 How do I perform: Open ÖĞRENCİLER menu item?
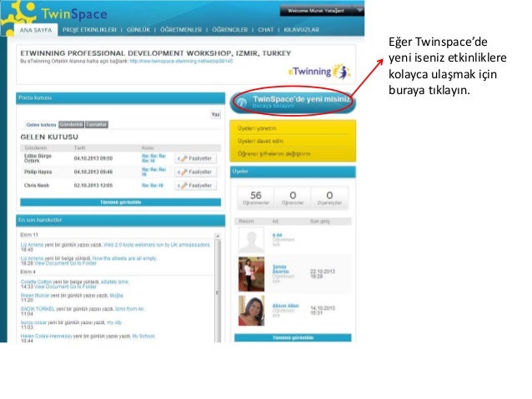coord(229,30)
